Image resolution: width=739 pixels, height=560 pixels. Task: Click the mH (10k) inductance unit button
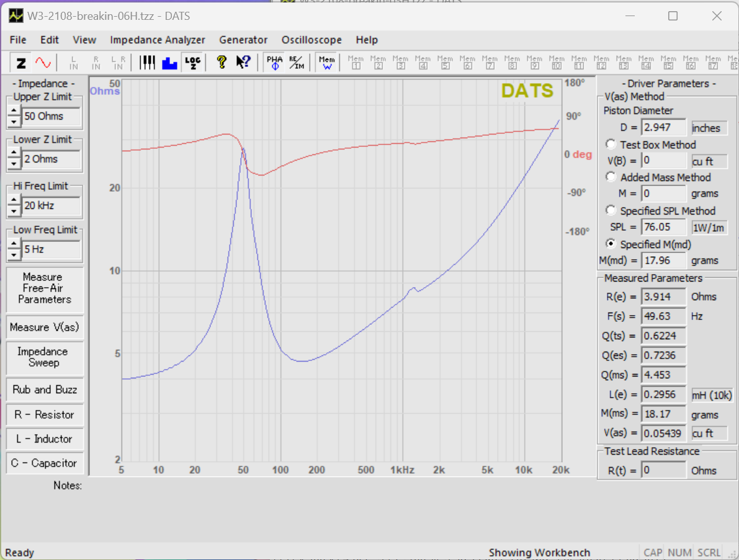[x=712, y=395]
